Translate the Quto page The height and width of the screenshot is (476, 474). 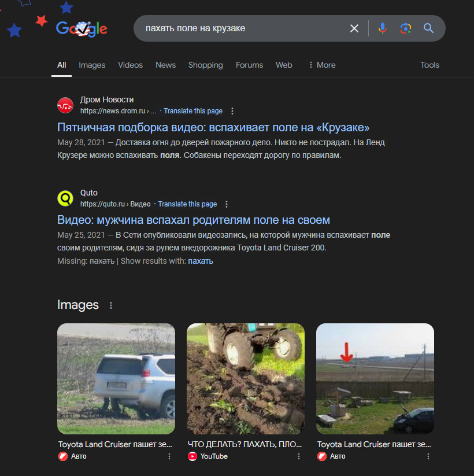point(187,204)
